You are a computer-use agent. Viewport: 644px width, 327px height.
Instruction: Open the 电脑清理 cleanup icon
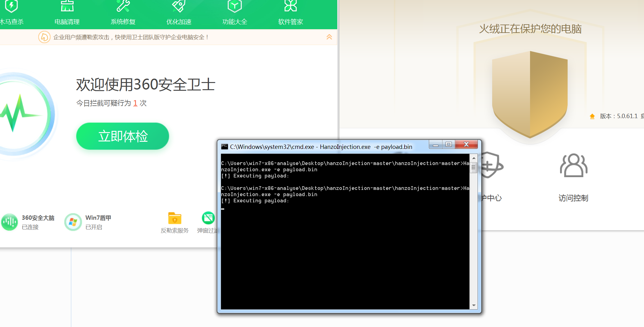coord(67,6)
